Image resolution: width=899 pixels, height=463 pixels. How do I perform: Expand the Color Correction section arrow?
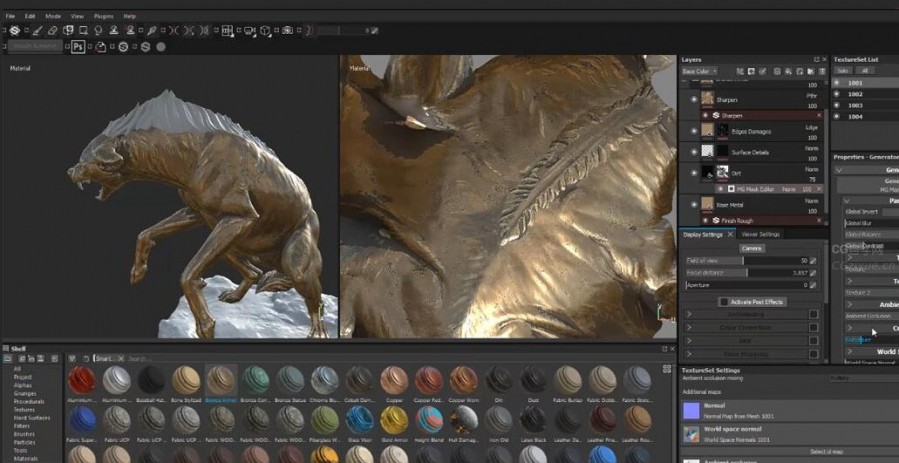(x=689, y=327)
